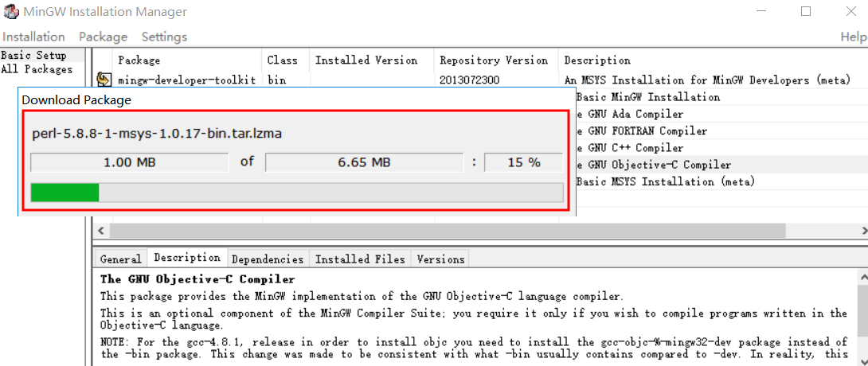The width and height of the screenshot is (868, 366).
Task: Switch to the Installed Files tab
Action: [361, 259]
